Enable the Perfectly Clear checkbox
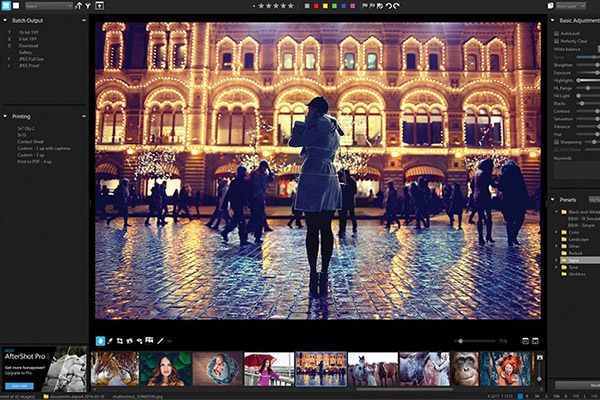 [556, 41]
